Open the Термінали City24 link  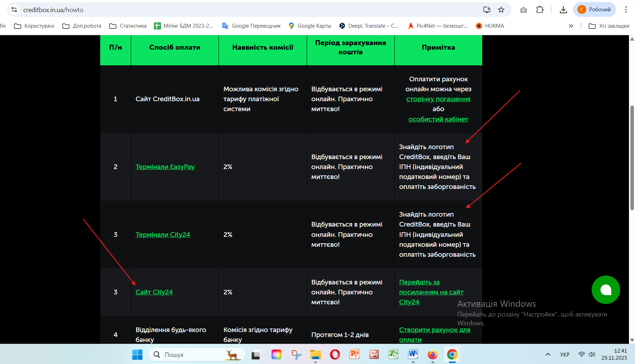coord(163,235)
